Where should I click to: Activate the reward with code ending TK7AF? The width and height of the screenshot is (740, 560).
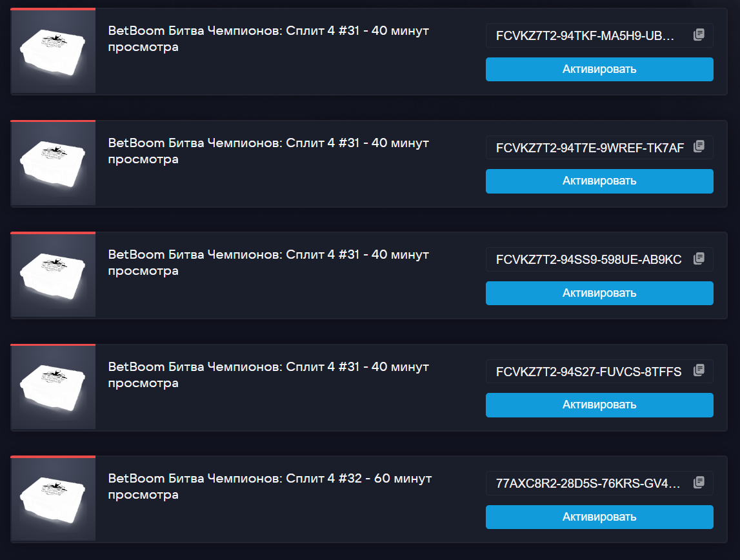tap(599, 181)
